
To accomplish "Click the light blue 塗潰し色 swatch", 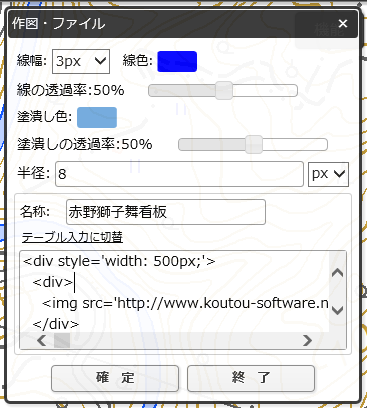I will point(97,117).
